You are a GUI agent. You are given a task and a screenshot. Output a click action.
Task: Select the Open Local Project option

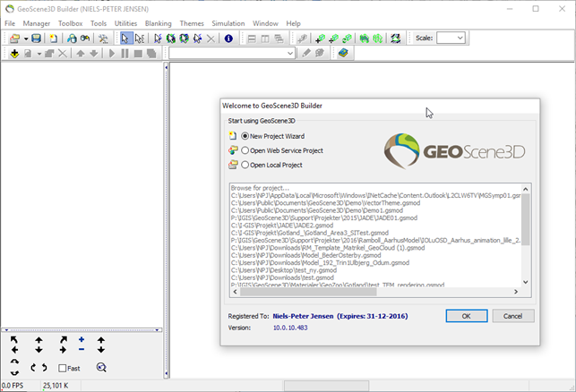tap(245, 165)
